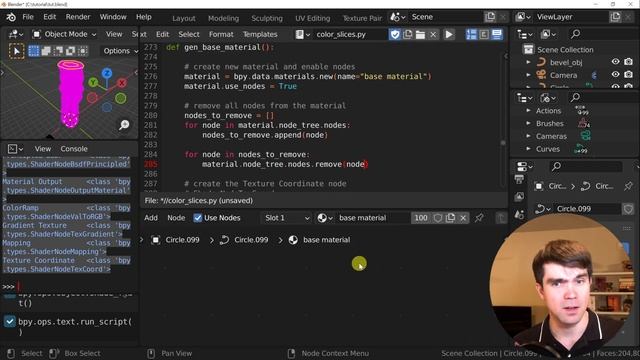Choose extend selection mode icon
The height and width of the screenshot is (360, 640).
coord(46,51)
